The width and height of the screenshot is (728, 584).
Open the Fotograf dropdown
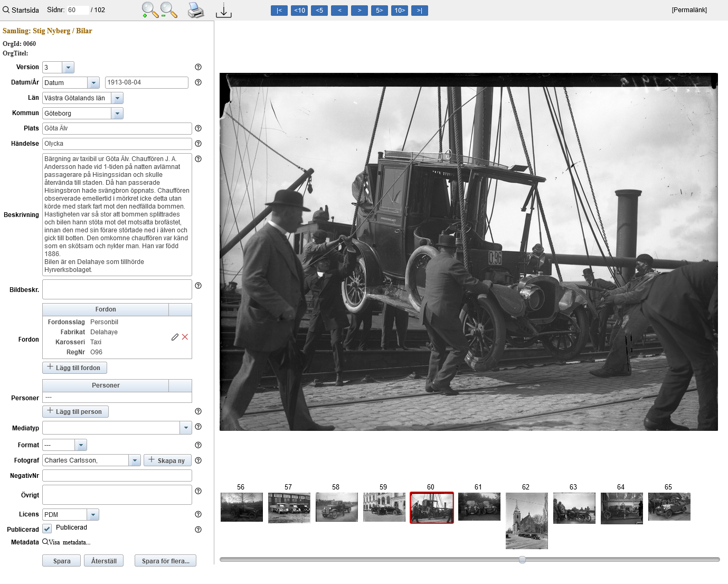click(x=135, y=460)
